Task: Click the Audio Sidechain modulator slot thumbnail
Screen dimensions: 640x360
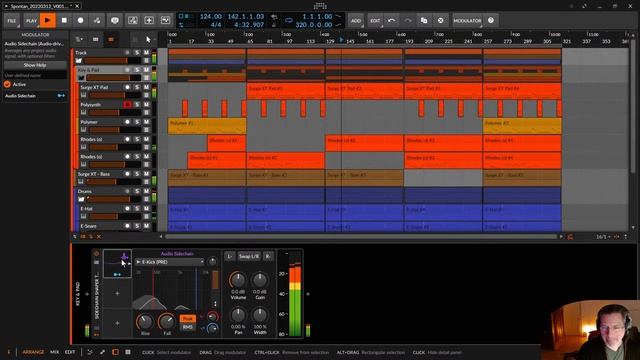Action: pos(118,264)
